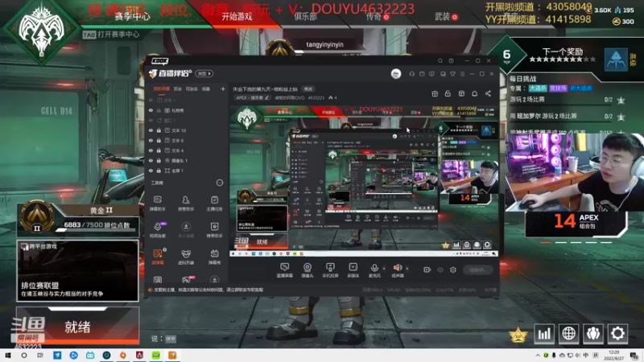Open the 房管助手 tool icon
Viewport: 644px width, 362px height.
click(x=186, y=203)
